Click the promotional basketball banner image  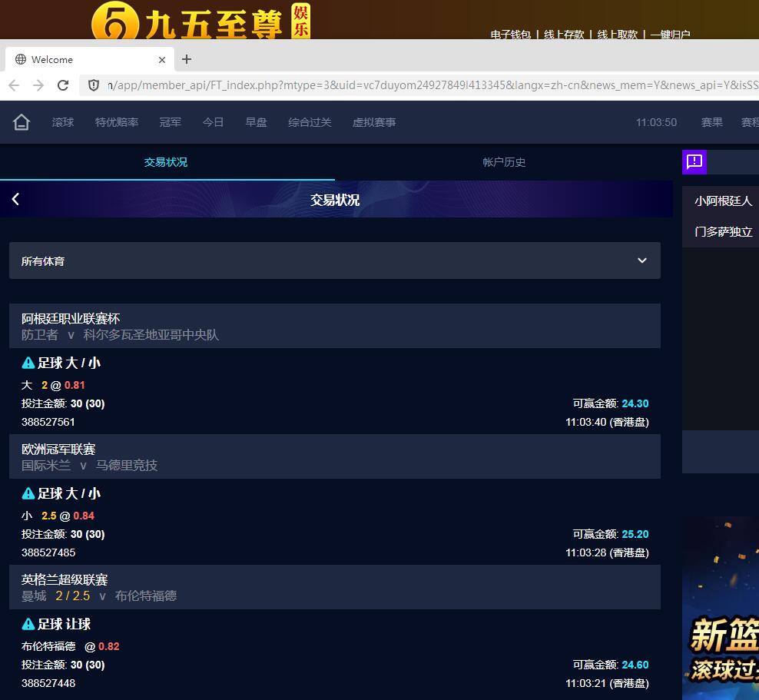coord(721,608)
